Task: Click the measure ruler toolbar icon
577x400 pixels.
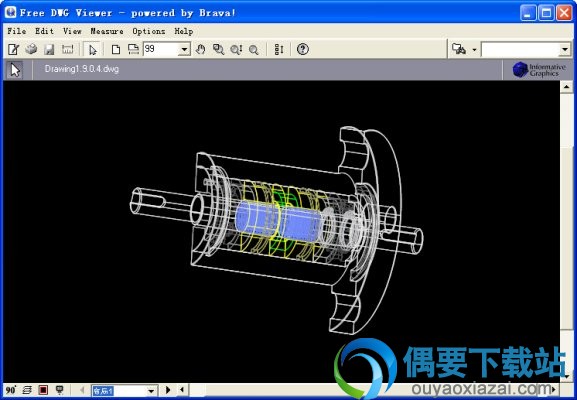Action: (x=67, y=49)
